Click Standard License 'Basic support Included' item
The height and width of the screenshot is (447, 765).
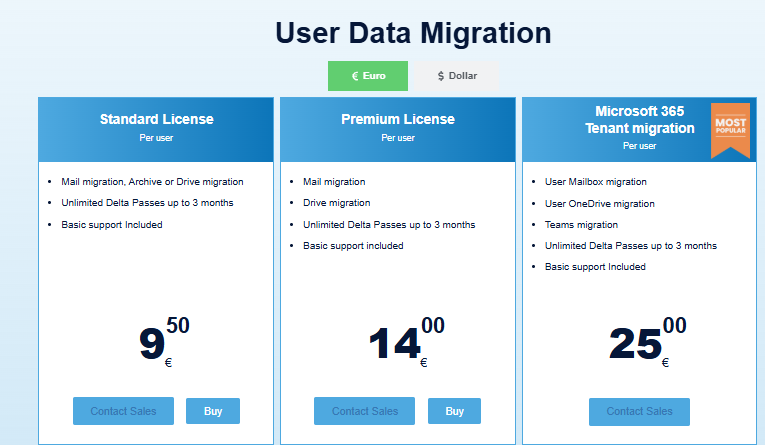[x=112, y=224]
